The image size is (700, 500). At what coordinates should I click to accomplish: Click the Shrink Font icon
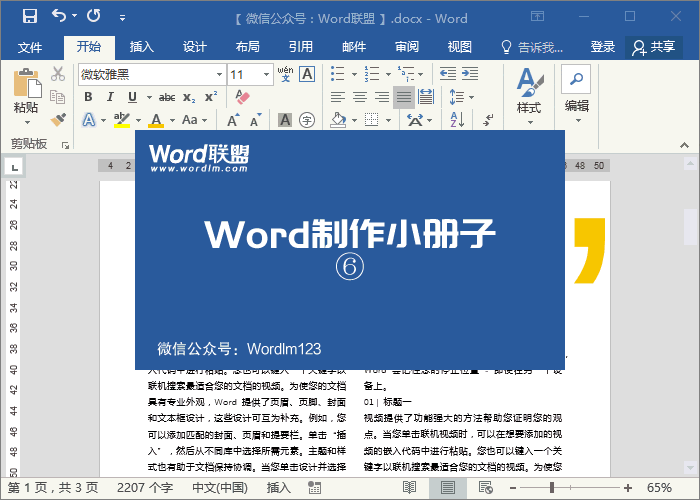tap(255, 120)
